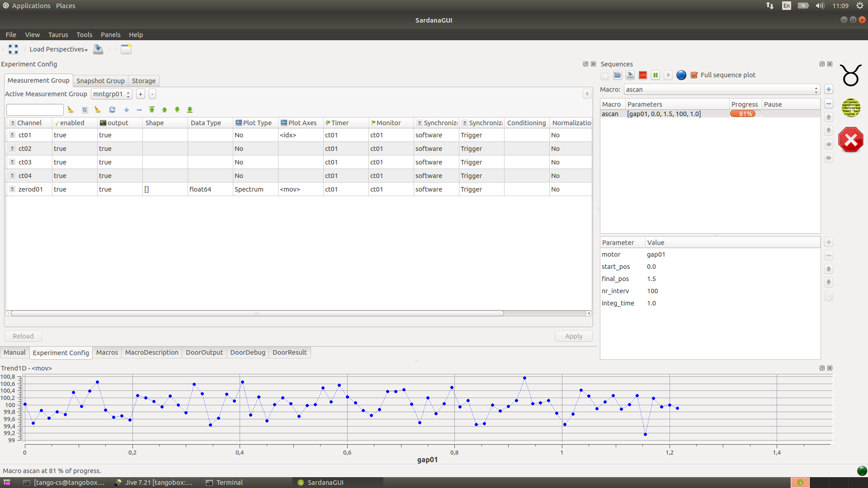
Task: Toggle full-screen view in the main toolbar
Action: [x=13, y=49]
